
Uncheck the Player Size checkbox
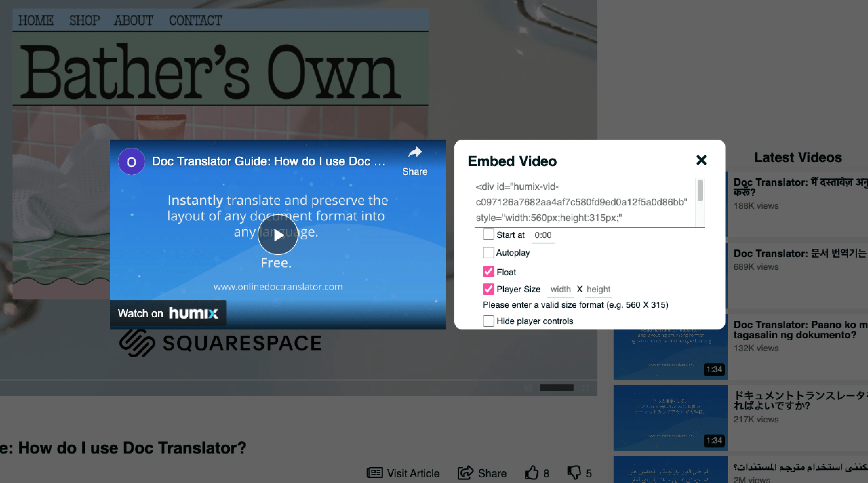488,289
